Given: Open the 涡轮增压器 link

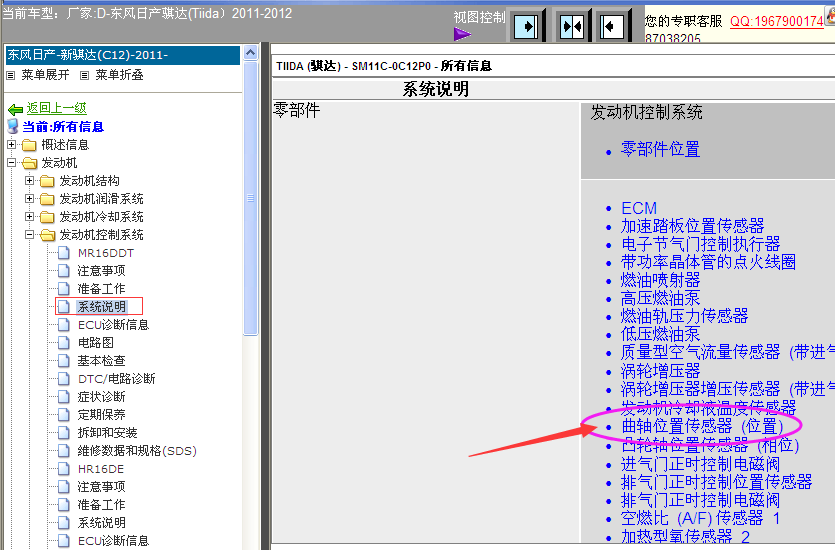Looking at the screenshot, I should [x=660, y=371].
